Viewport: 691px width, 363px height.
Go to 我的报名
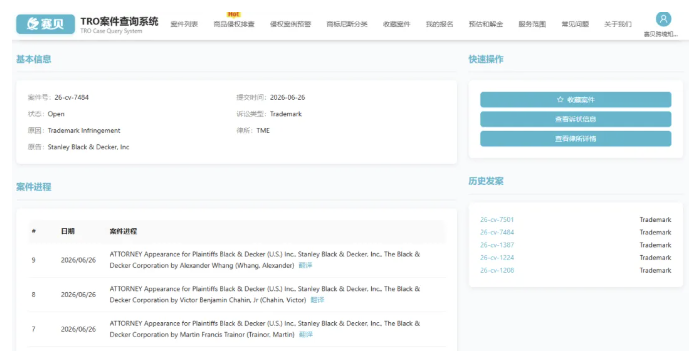(439, 24)
